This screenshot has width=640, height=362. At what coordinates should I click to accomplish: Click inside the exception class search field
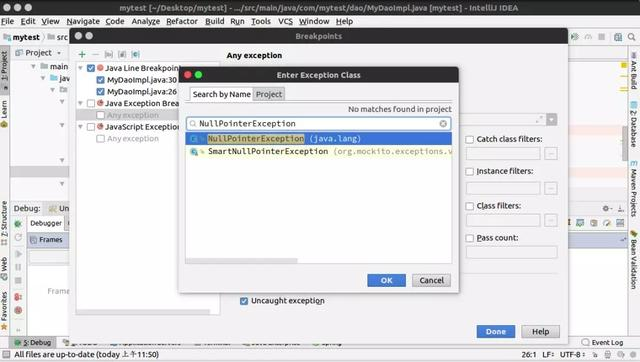coord(318,124)
